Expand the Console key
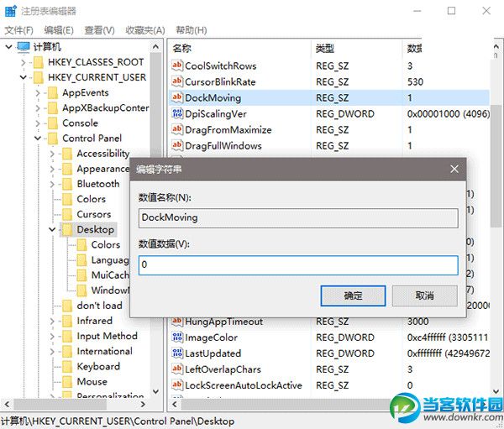The image size is (504, 429). point(38,123)
